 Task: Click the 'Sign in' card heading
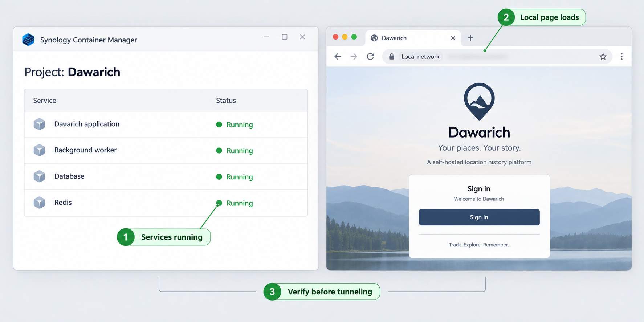point(479,189)
